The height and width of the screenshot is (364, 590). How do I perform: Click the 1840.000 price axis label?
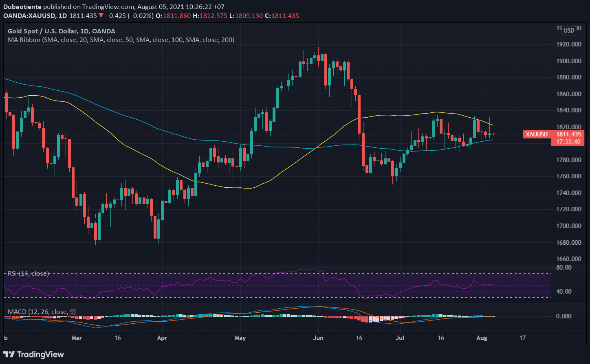(568, 110)
